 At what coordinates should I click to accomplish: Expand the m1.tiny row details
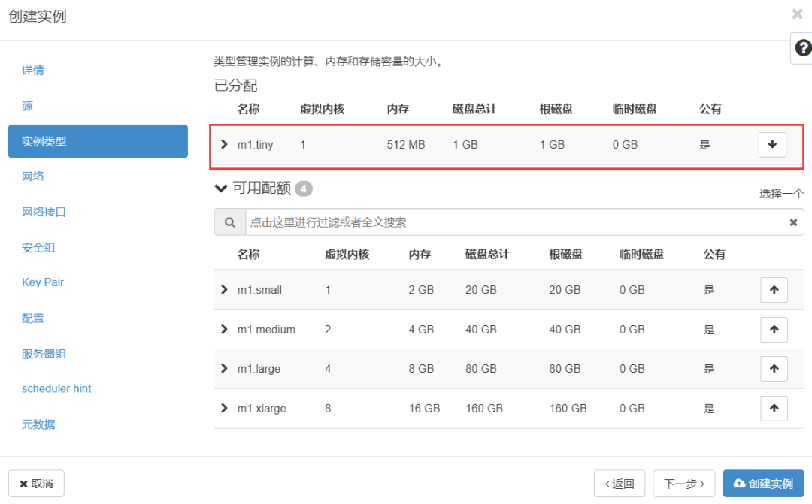click(x=224, y=144)
